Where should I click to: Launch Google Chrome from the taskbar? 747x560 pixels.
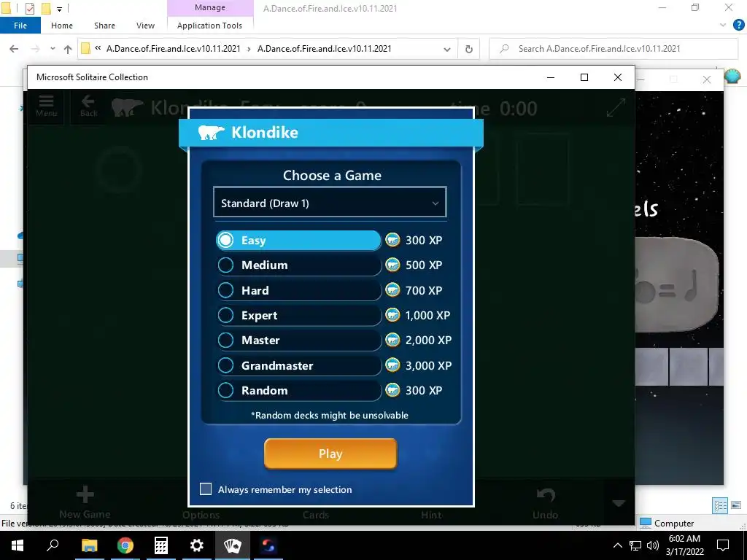pyautogui.click(x=125, y=545)
